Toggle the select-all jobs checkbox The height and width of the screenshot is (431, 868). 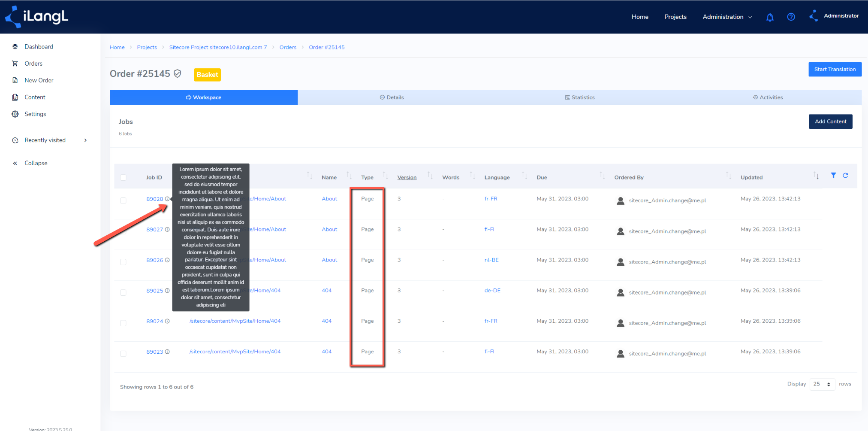coord(123,177)
